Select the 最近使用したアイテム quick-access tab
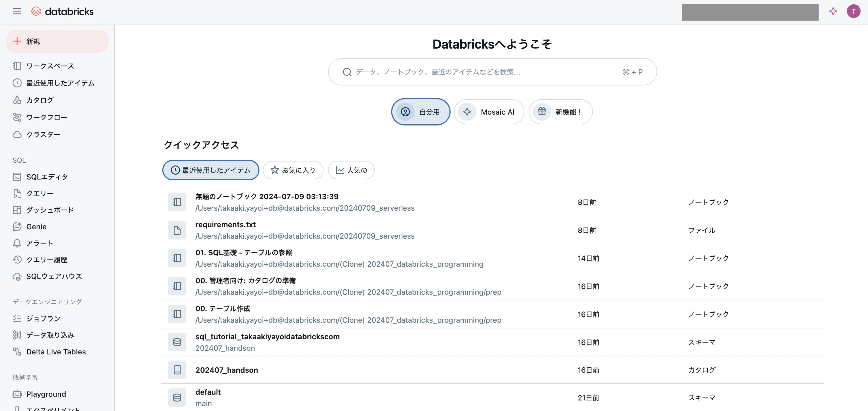Screen dimensions: 868x411 click(211, 170)
